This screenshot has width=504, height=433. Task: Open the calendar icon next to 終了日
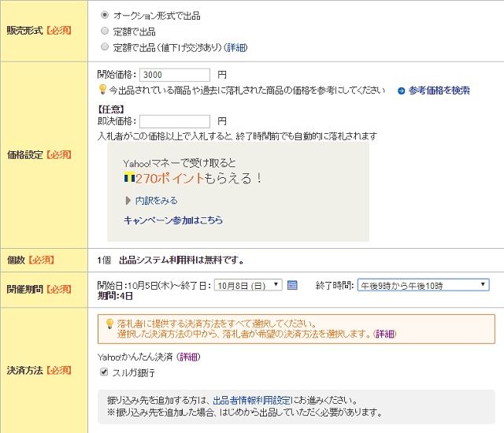[x=292, y=285]
